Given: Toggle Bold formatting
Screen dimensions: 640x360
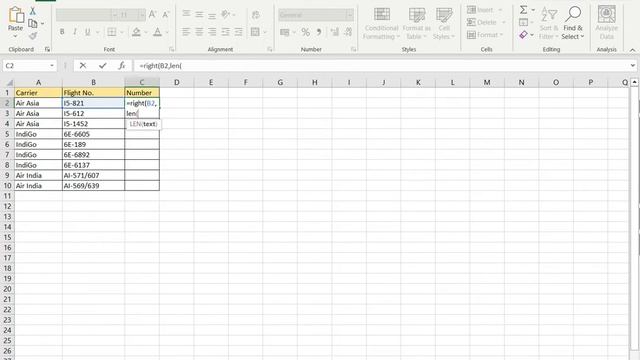Looking at the screenshot, I should [62, 32].
